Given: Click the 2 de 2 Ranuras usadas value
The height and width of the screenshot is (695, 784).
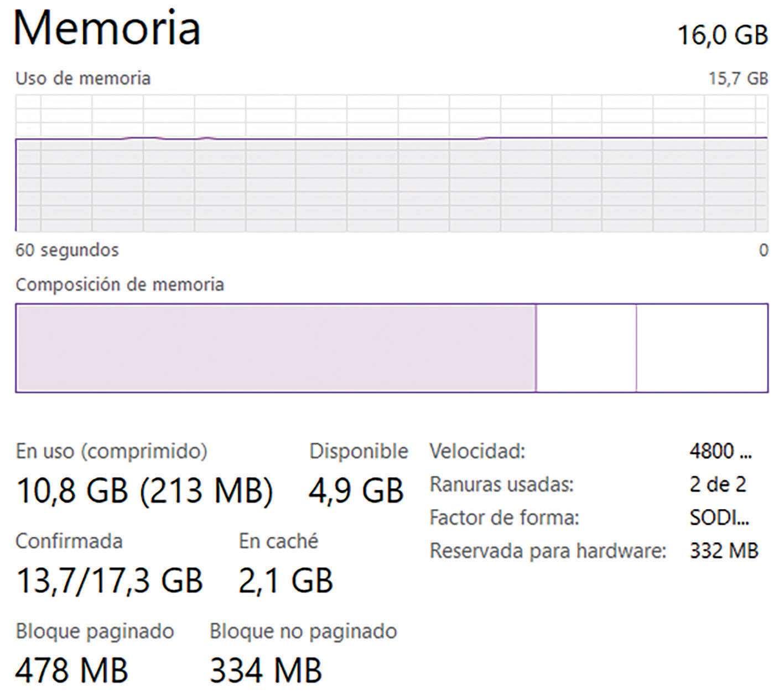Looking at the screenshot, I should click(x=718, y=485).
